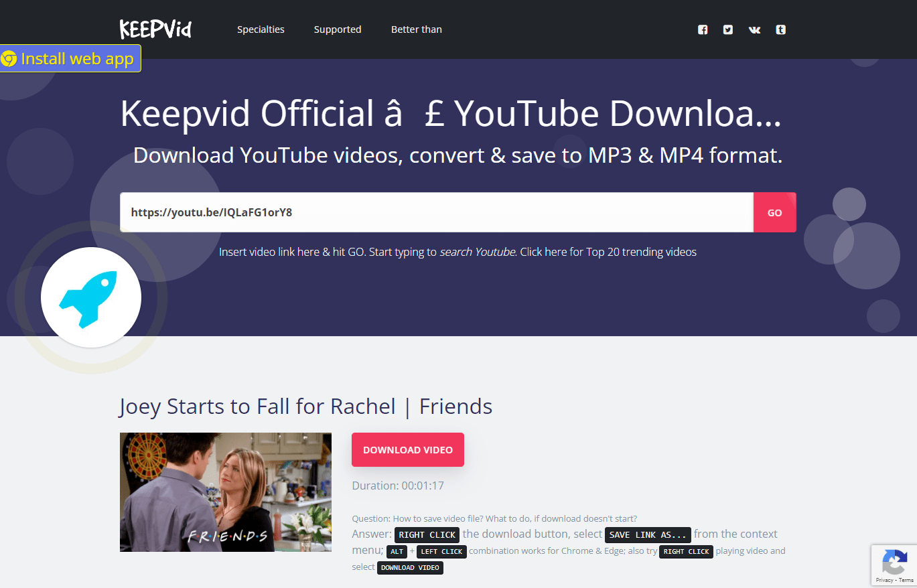This screenshot has width=917, height=588.
Task: Click the 'LEFT CLICK' key label
Action: click(x=441, y=552)
